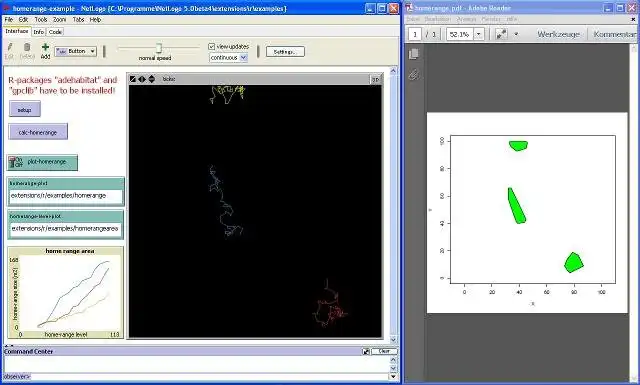Click the Delete trash icon in NetLogo
The image size is (640, 385).
click(27, 47)
